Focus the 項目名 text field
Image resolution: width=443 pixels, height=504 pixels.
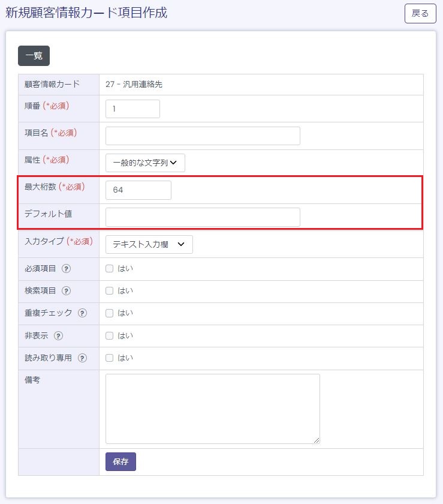tap(203, 136)
